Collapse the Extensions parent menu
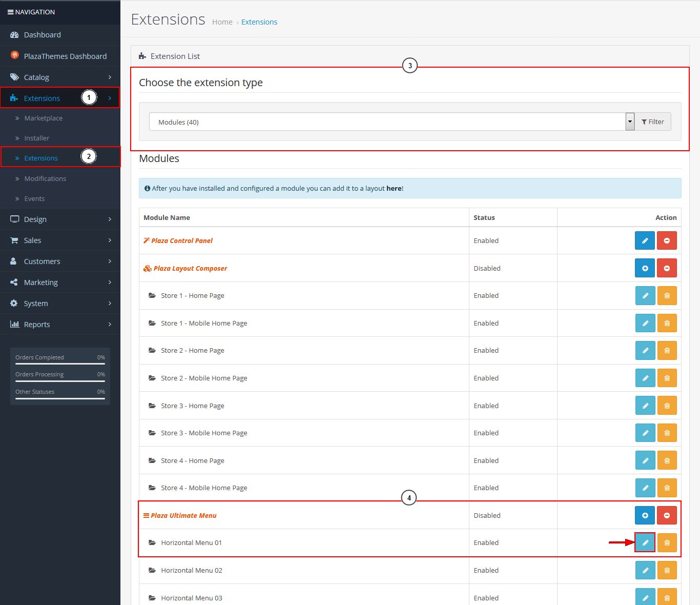This screenshot has width=700, height=605. pyautogui.click(x=60, y=98)
